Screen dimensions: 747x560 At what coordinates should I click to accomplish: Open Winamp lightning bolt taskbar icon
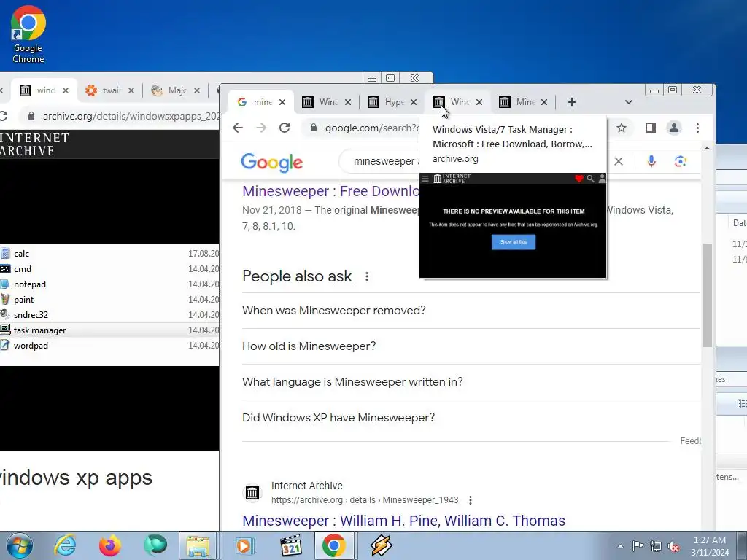(x=381, y=545)
